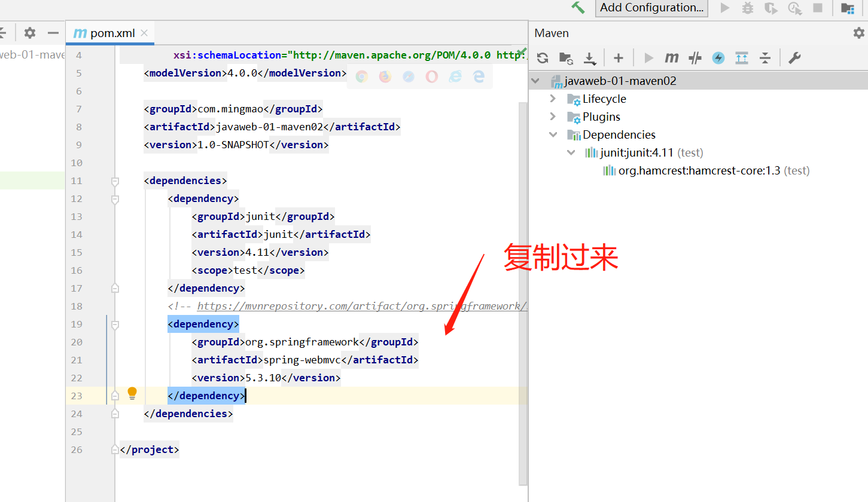Viewport: 868px width, 502px height.
Task: Hide project panel with minus icon
Action: [x=53, y=33]
